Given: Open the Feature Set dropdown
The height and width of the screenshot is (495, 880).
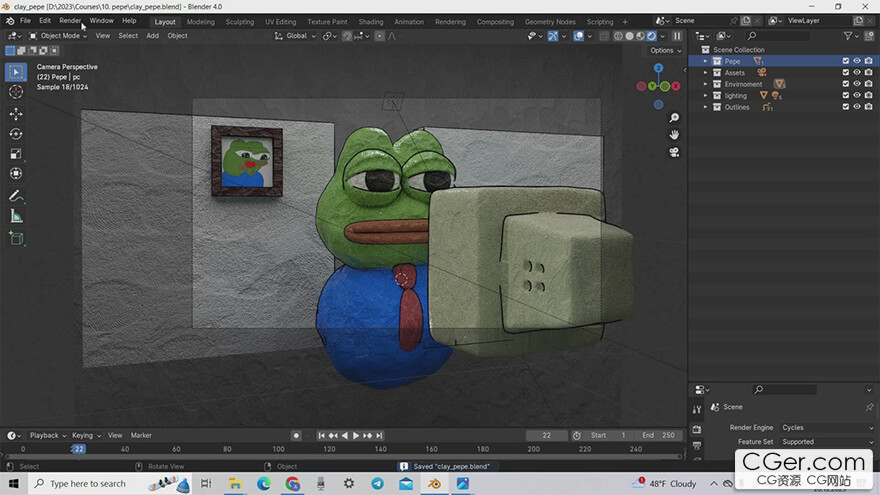Looking at the screenshot, I should [827, 442].
